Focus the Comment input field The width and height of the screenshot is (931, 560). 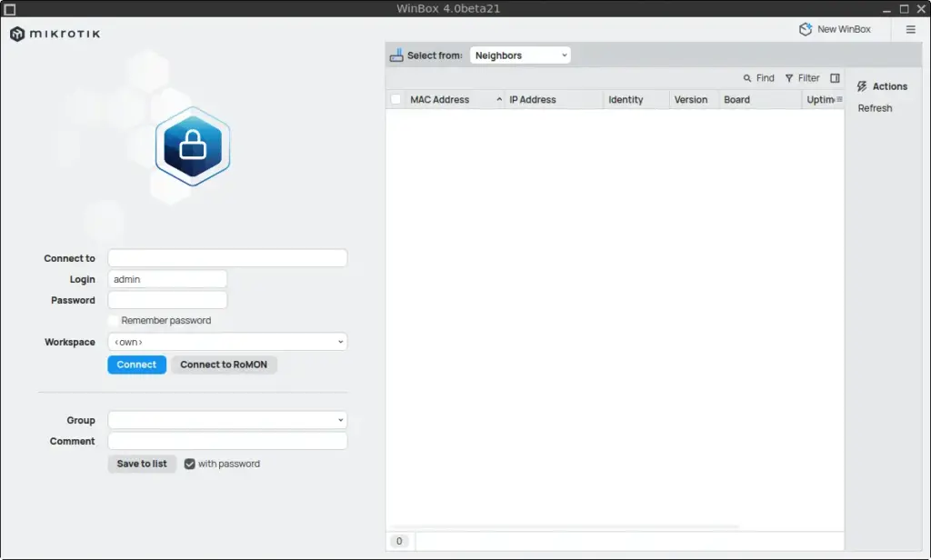pyautogui.click(x=227, y=441)
